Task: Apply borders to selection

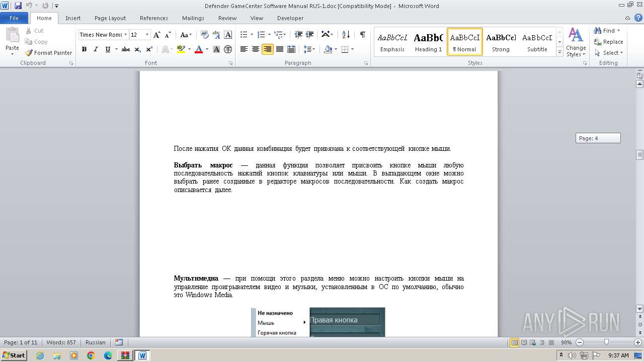Action: pos(345,49)
